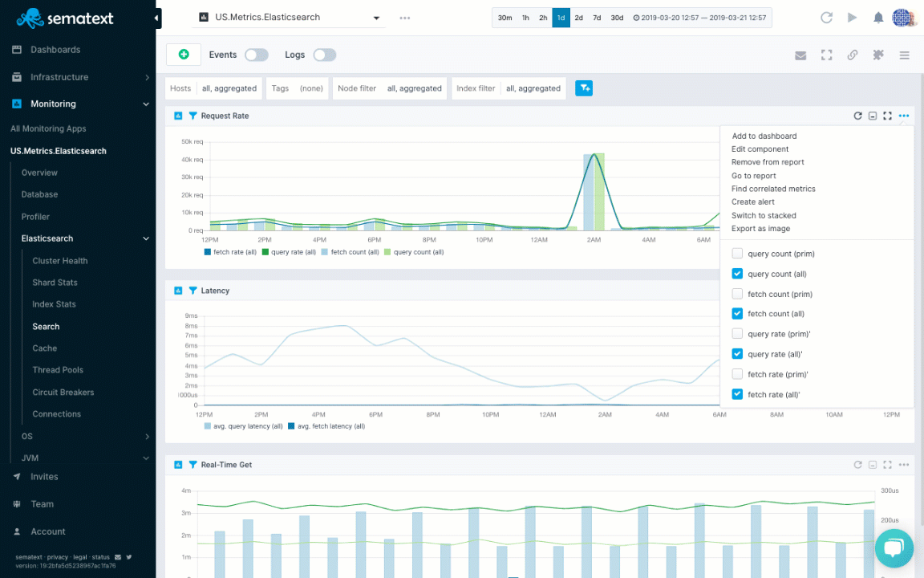The width and height of the screenshot is (924, 578).
Task: Open the Index filter dropdown
Action: click(x=509, y=88)
